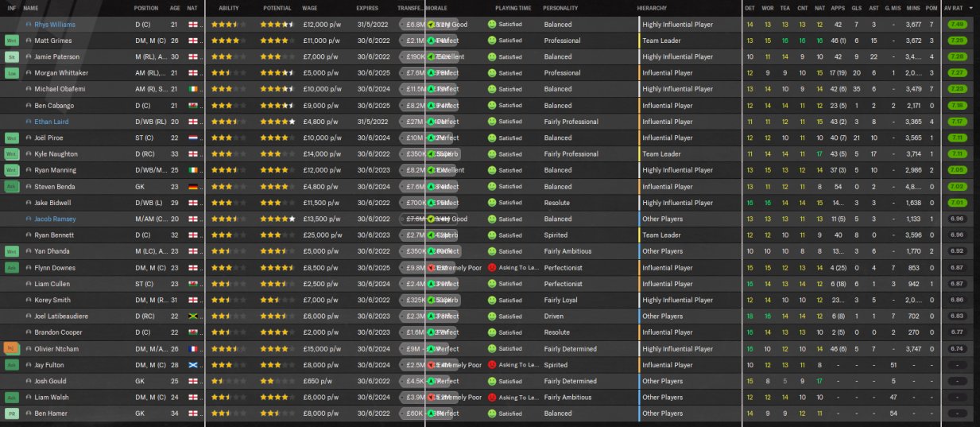Click the red unhappy face for Jay Fulton
The width and height of the screenshot is (980, 427).
[x=491, y=365]
